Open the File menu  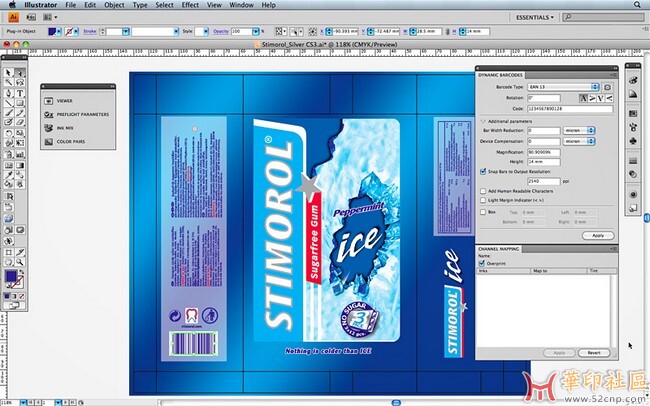[70, 5]
